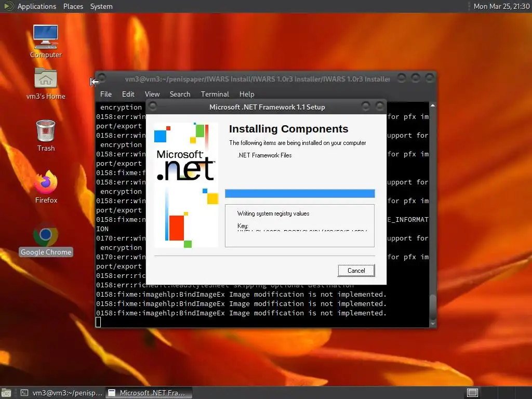Click the clock showing Mon Mar 25, 21:30
532x399 pixels.
(x=501, y=6)
